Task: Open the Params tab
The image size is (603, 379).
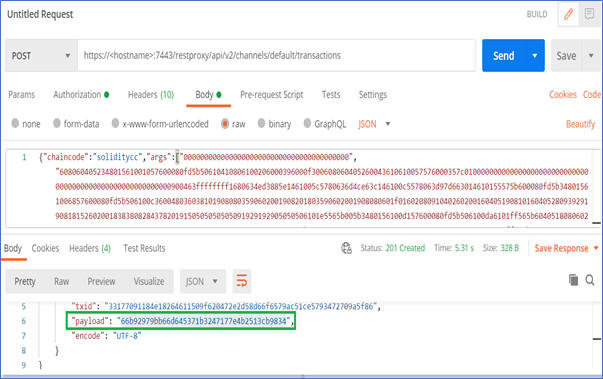Action: [x=22, y=95]
